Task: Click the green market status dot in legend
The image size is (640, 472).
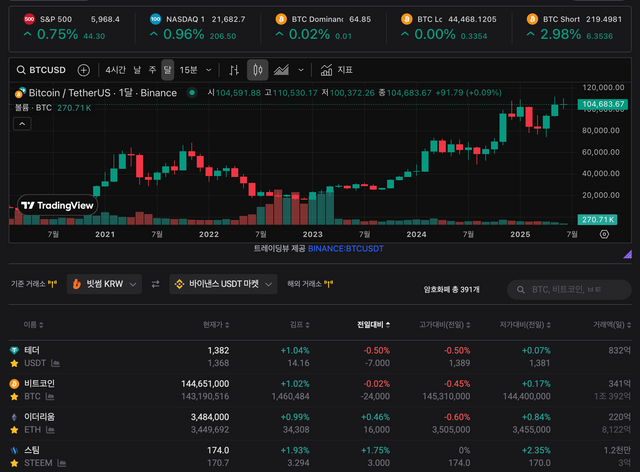Action: (192, 93)
